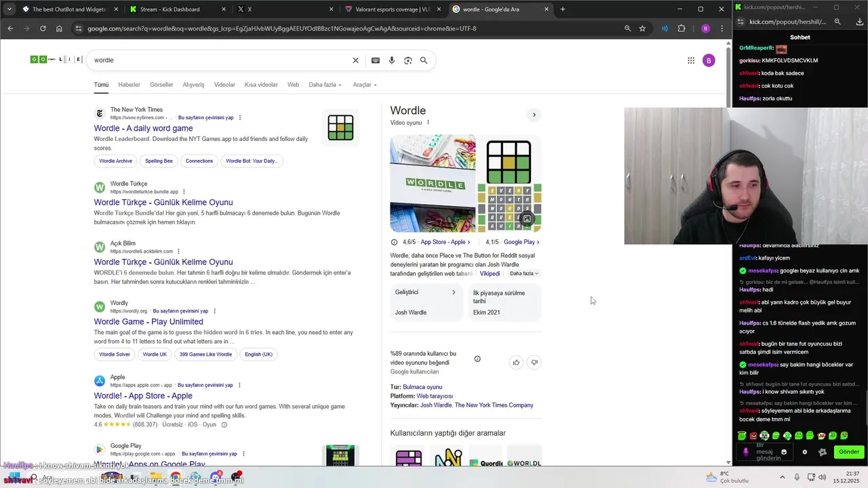This screenshot has width=868, height=488.
Task: Go back in Chrome
Action: (x=10, y=28)
